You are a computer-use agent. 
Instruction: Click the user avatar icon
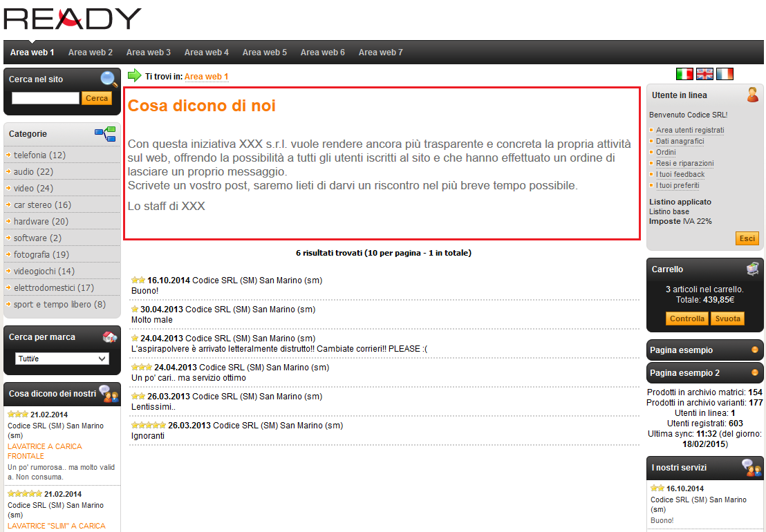[753, 95]
